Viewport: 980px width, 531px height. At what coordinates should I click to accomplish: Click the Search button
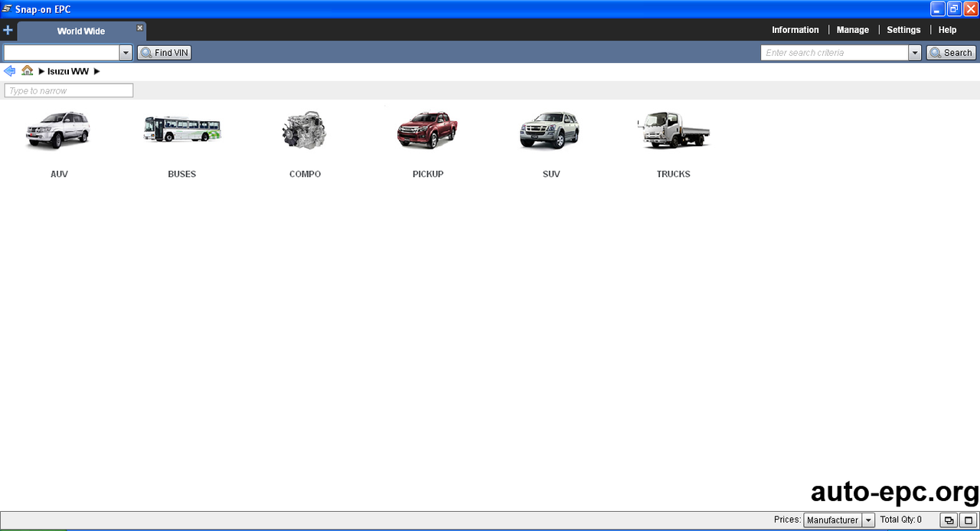951,53
